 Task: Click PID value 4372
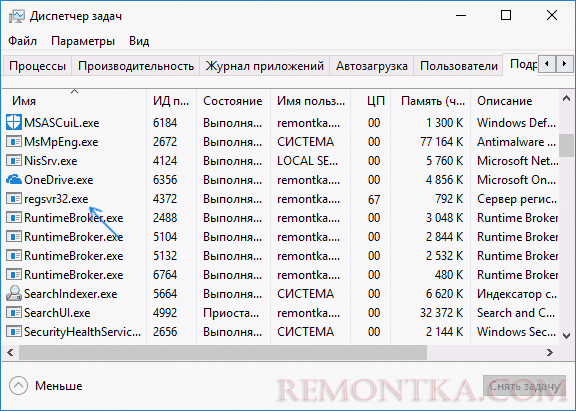pyautogui.click(x=165, y=199)
